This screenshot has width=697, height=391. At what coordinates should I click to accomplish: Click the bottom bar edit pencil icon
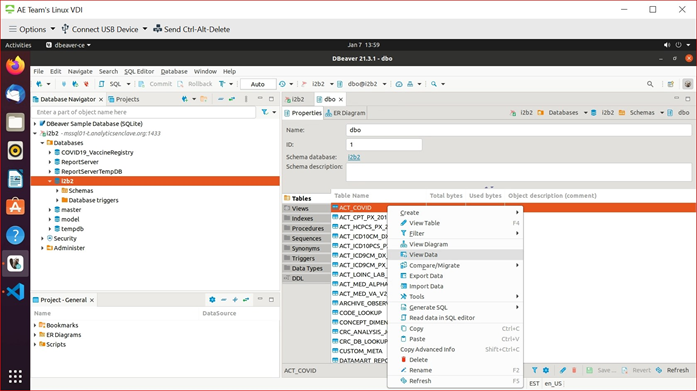[563, 370]
